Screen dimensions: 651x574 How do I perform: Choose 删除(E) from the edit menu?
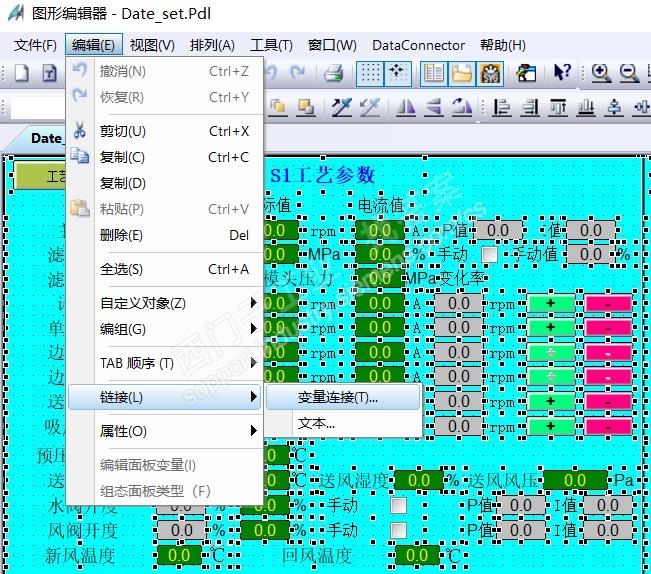point(165,235)
